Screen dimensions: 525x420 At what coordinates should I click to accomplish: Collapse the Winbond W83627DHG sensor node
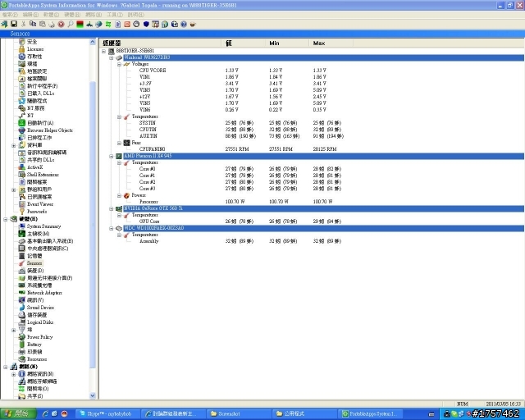pos(112,57)
